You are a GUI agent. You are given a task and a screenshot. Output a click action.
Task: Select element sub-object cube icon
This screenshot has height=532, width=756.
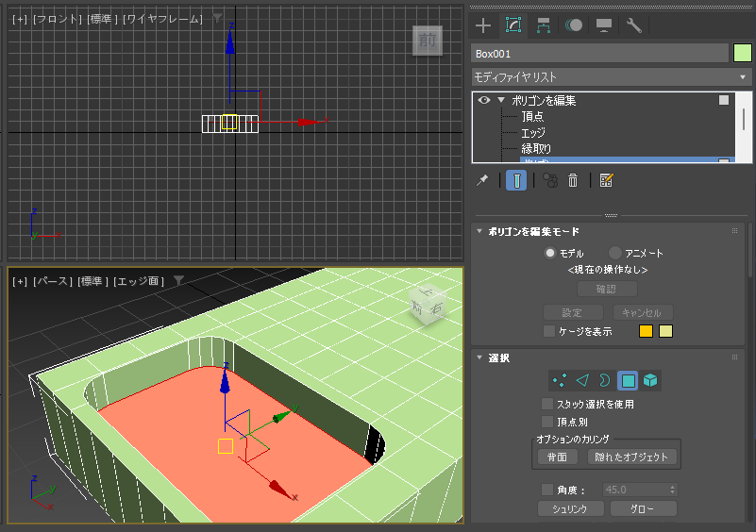coord(650,381)
